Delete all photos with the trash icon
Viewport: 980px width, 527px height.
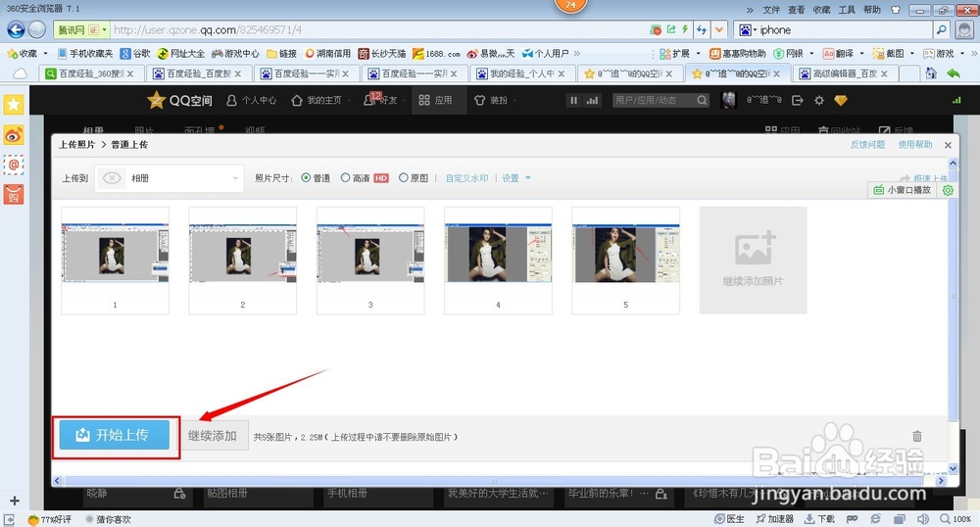917,436
